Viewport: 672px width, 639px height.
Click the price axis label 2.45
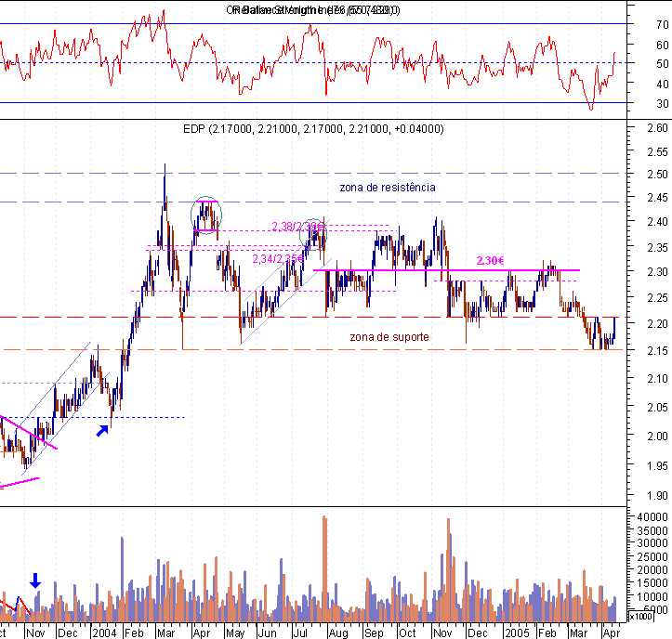pos(657,198)
